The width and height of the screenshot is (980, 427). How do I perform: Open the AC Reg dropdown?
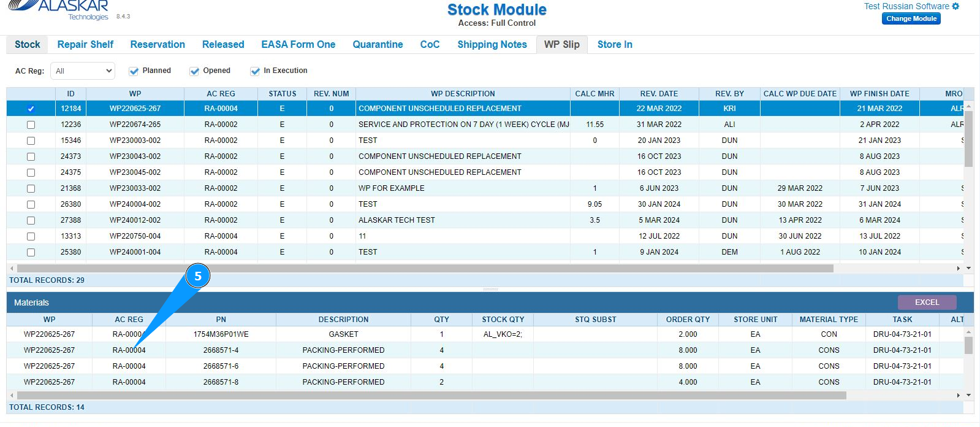[83, 71]
